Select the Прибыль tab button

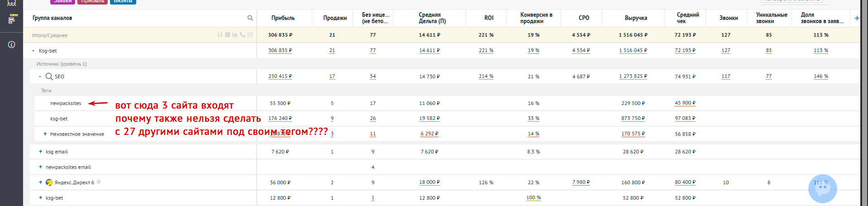click(92, 1)
